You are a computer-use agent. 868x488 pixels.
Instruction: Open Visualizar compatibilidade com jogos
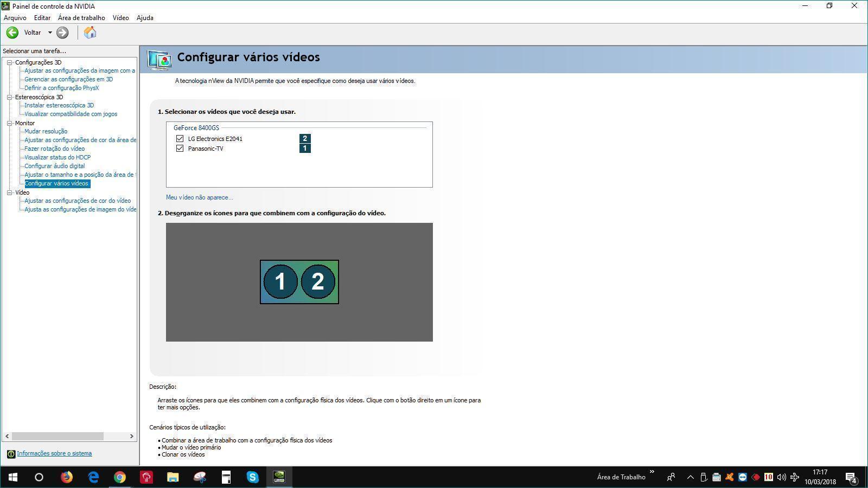click(x=71, y=114)
